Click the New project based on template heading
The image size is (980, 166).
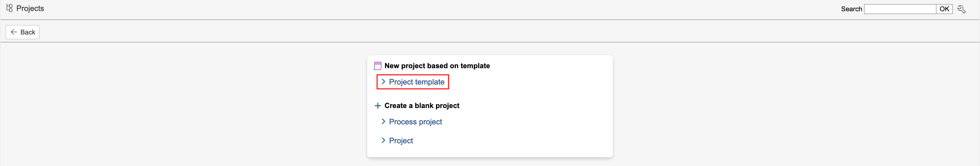(x=437, y=66)
